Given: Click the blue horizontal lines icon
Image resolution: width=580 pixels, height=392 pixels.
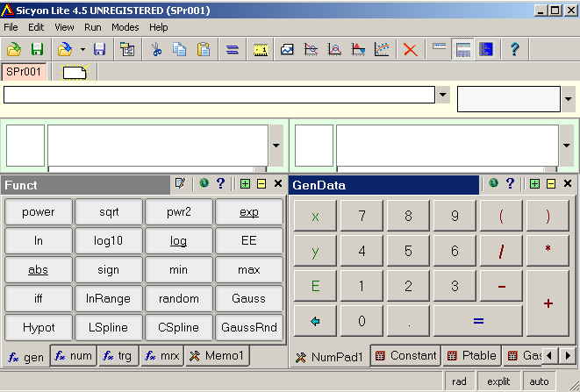Looking at the screenshot, I should pyautogui.click(x=232, y=49).
